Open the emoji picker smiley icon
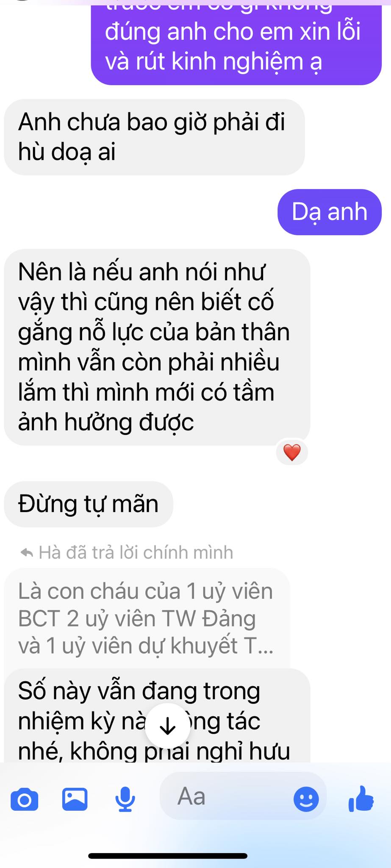Image resolution: width=391 pixels, height=868 pixels. 306,799
